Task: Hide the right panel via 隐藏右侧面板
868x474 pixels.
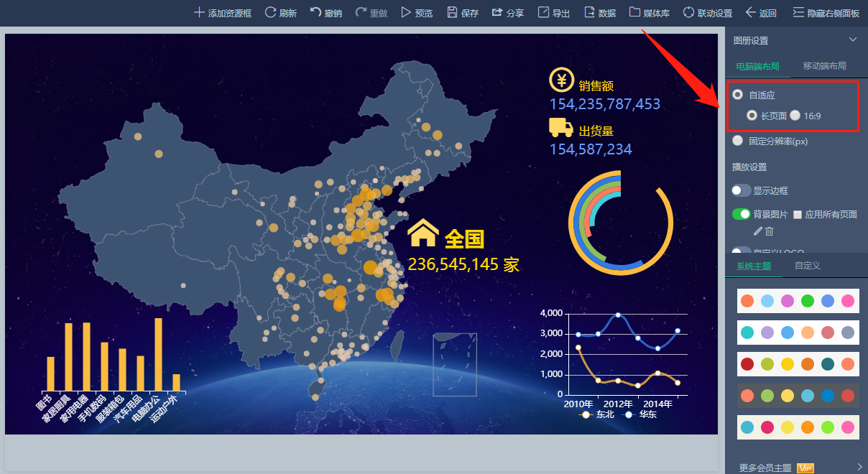Action: (x=826, y=13)
